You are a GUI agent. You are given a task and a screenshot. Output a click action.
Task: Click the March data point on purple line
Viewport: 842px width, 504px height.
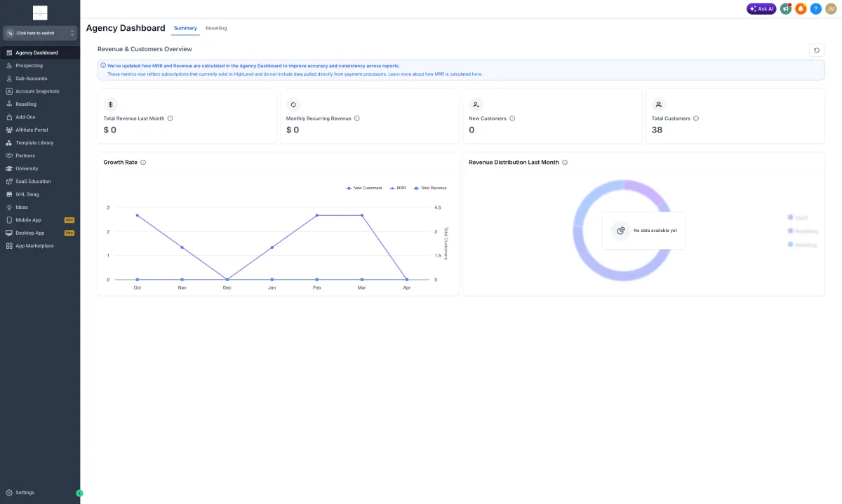click(x=362, y=215)
